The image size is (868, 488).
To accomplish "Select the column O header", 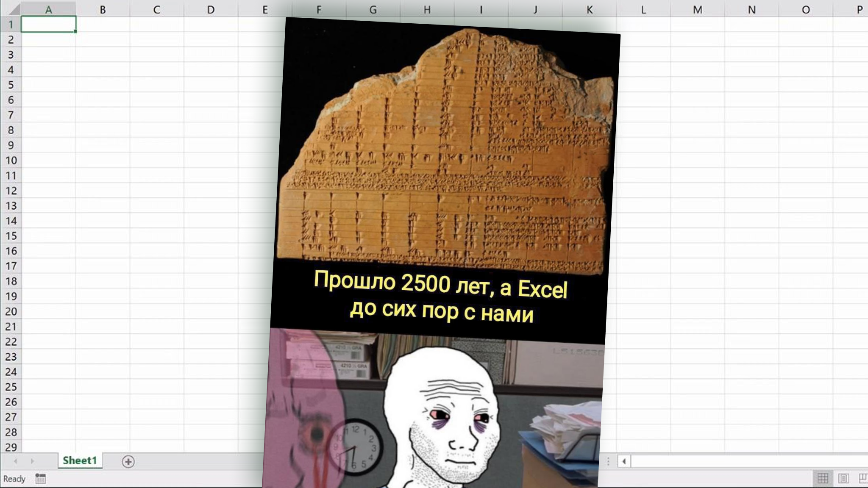I will 806,9.
